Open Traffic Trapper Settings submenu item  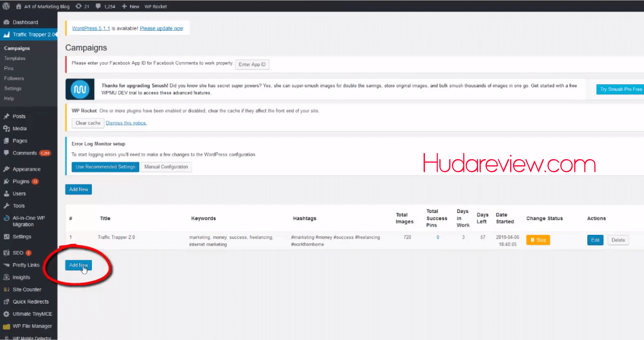coord(13,89)
